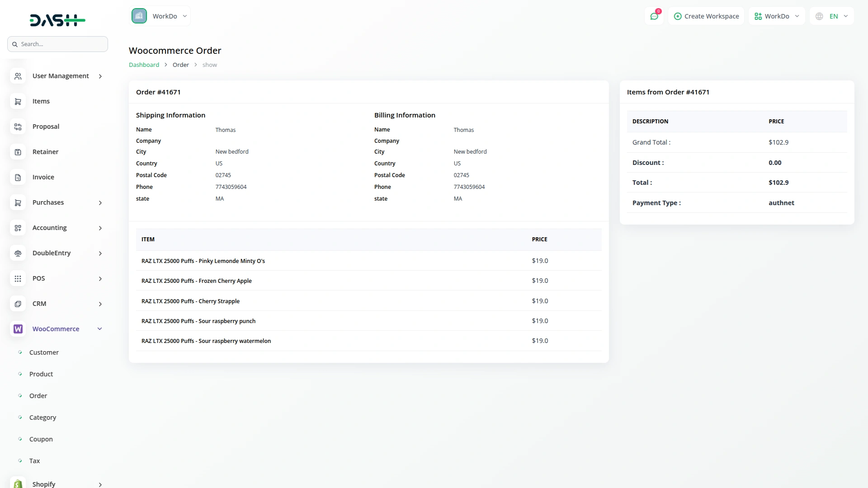
Task: Click inside the Search field
Action: [57, 44]
